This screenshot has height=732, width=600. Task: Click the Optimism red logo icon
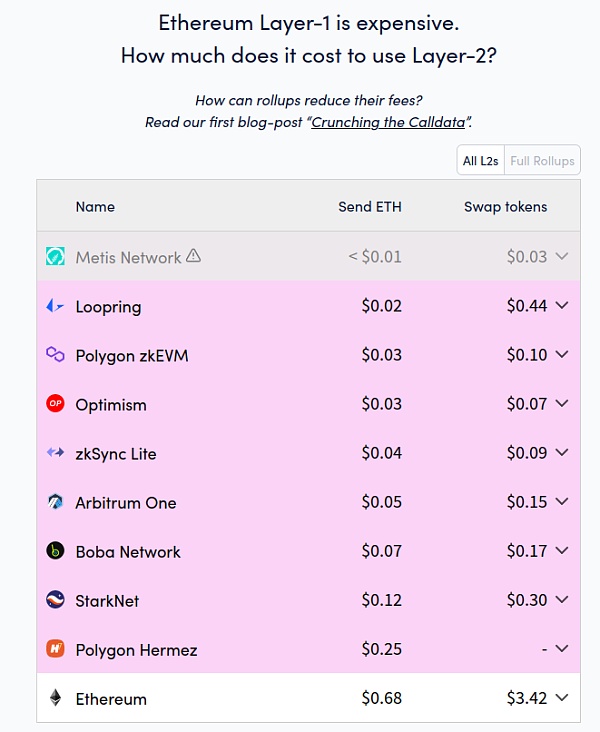(x=55, y=404)
